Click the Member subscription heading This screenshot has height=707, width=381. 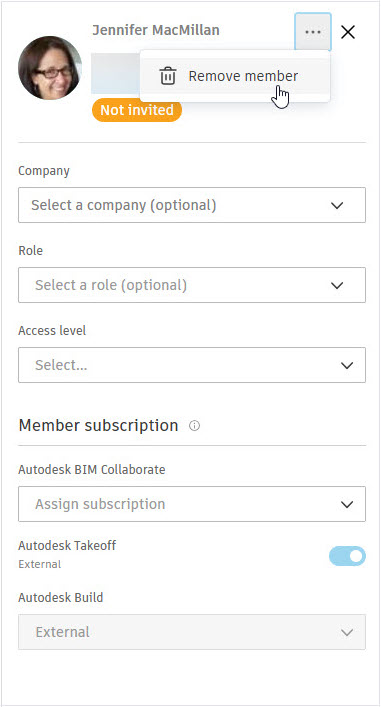tap(98, 425)
